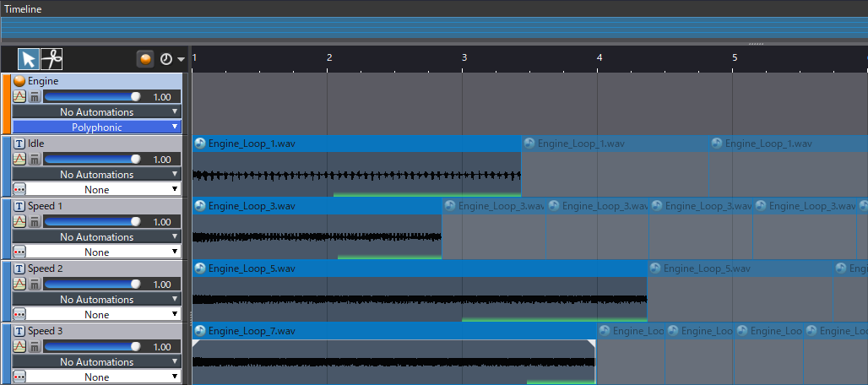
Task: Click the Timeline panel title
Action: tap(23, 8)
